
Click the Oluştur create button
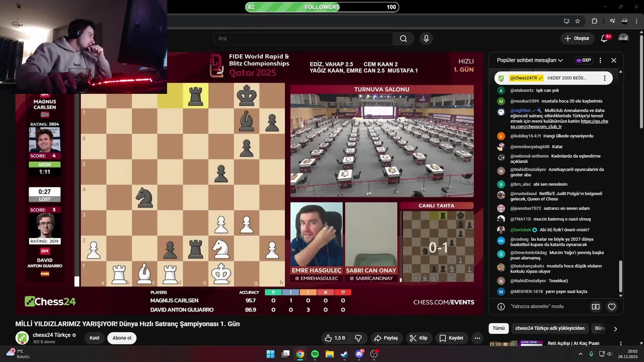pyautogui.click(x=577, y=39)
